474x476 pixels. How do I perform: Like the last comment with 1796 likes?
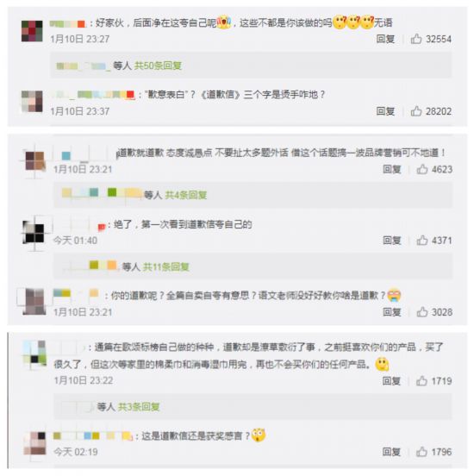point(421,452)
